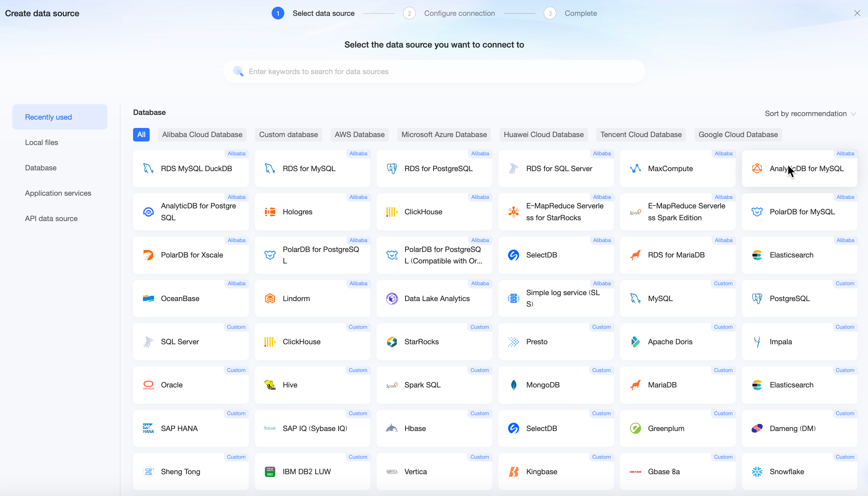Screen dimensions: 868x496
Task: Pick the Apache Doris icon
Action: (x=635, y=341)
